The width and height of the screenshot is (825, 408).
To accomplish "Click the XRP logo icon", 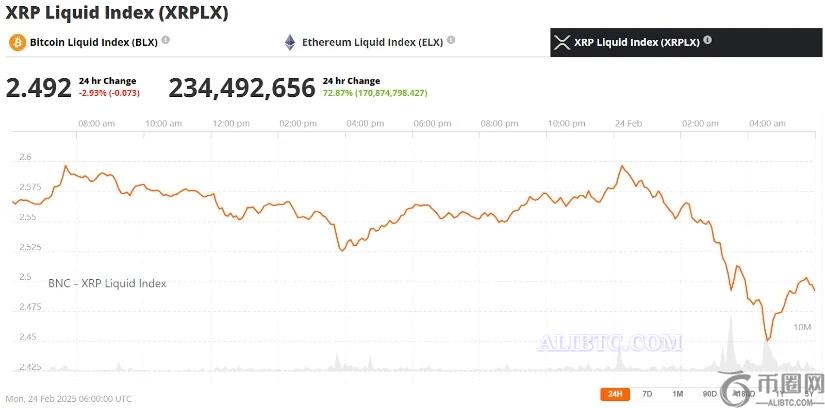I will 561,43.
